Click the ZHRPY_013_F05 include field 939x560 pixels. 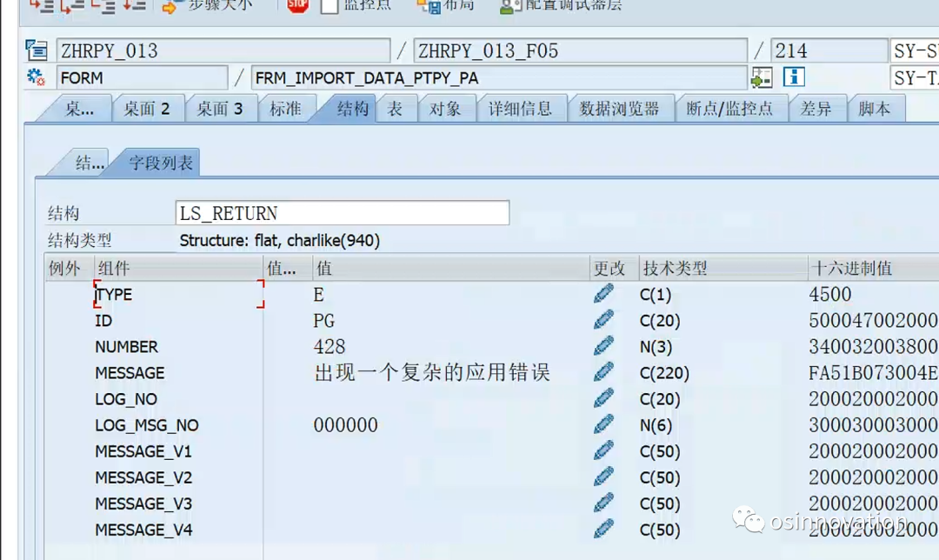[580, 51]
